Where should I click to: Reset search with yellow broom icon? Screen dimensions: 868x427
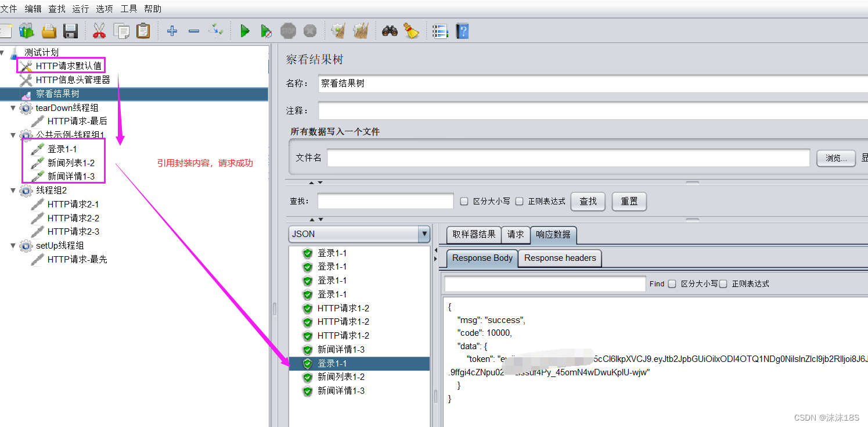coord(412,31)
